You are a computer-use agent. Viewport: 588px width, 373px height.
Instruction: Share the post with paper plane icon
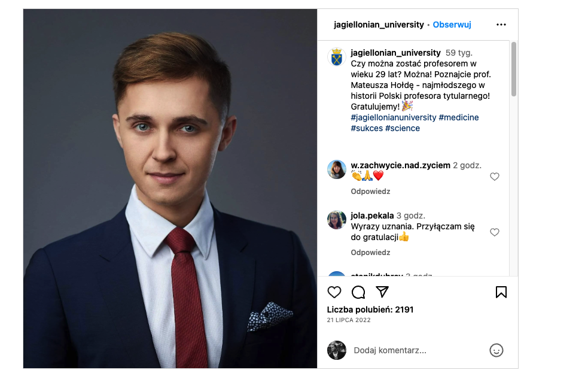382,292
